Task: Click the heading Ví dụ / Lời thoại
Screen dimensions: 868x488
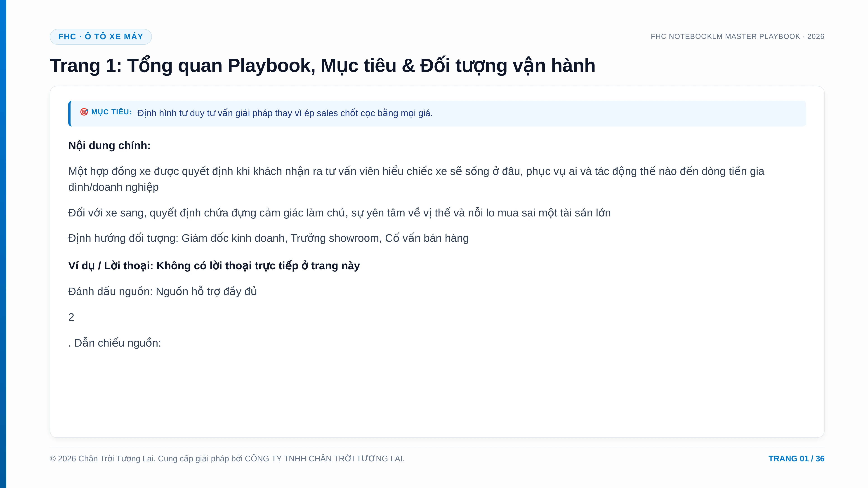Action: coord(214,266)
